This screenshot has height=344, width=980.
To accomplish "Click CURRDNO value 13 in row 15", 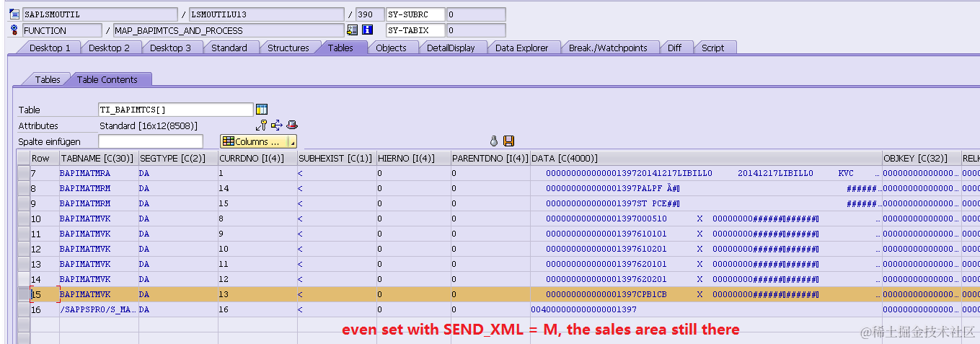I will coord(257,294).
